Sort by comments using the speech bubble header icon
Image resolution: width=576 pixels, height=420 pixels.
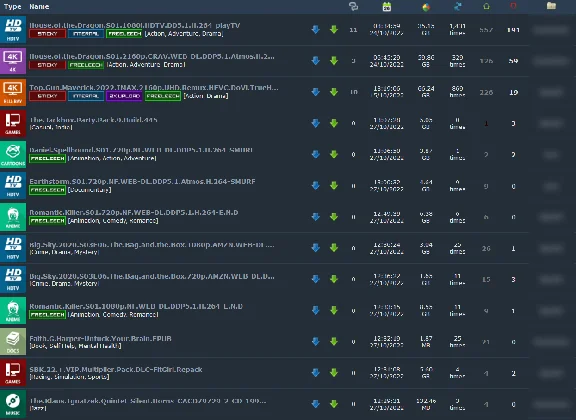353,6
